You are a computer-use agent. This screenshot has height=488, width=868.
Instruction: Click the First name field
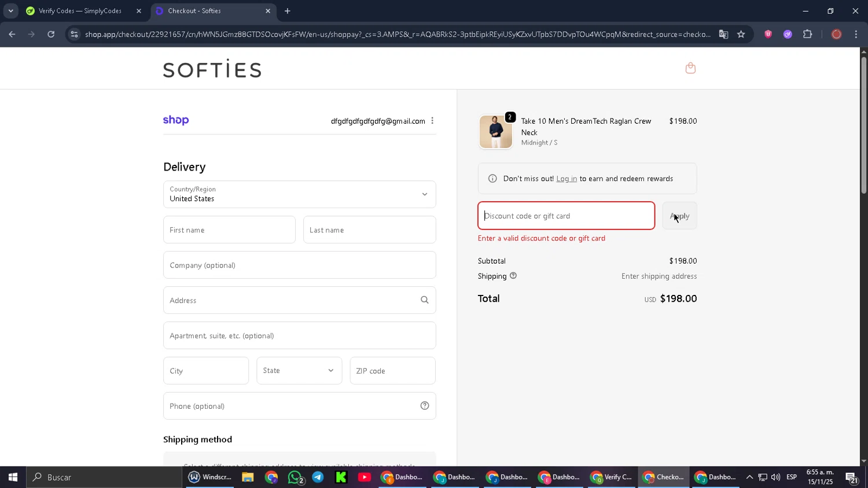[229, 230]
